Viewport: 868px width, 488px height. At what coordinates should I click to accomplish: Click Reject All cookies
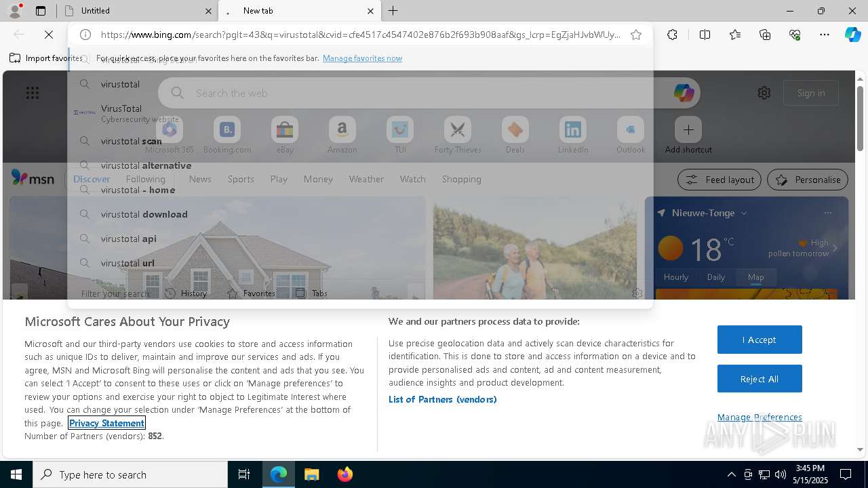[759, 379]
